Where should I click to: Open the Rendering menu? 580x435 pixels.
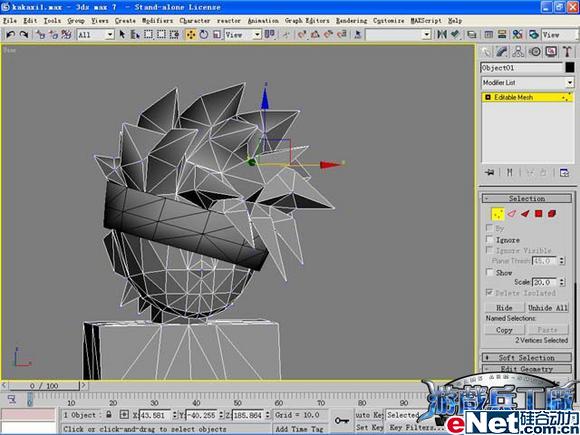(351, 21)
